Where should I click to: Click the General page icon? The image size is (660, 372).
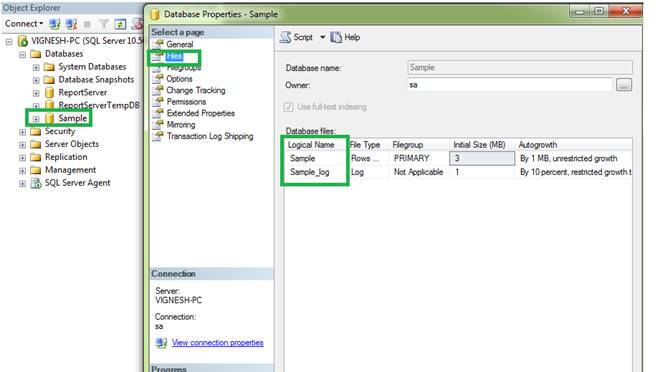[x=158, y=44]
